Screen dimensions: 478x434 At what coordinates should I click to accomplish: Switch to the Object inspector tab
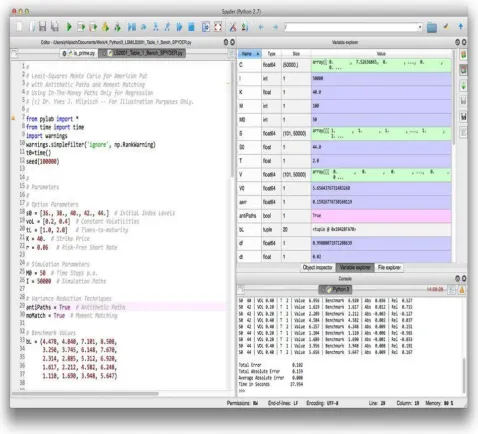tap(318, 267)
